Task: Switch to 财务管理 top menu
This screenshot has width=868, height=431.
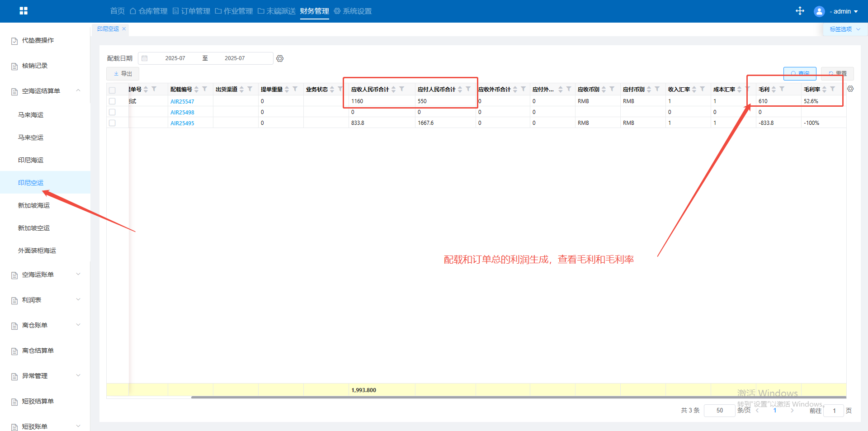Action: [314, 11]
